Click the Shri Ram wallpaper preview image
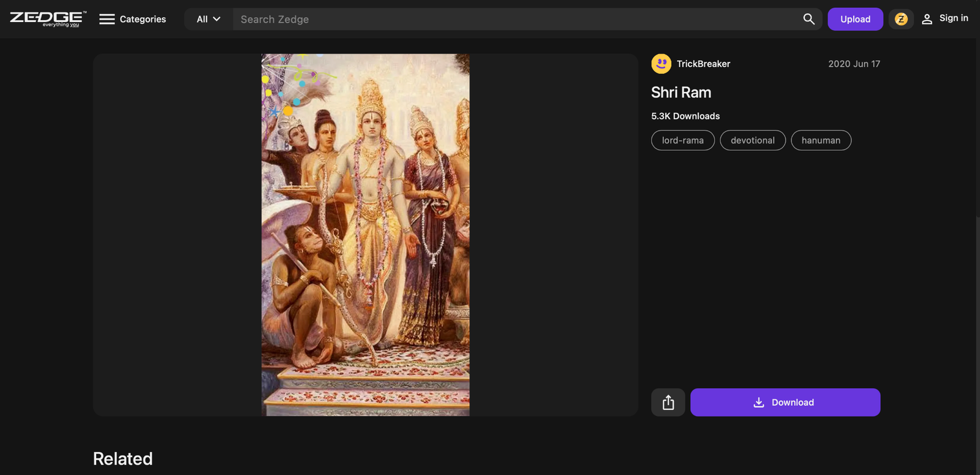The width and height of the screenshot is (980, 475). tap(366, 235)
